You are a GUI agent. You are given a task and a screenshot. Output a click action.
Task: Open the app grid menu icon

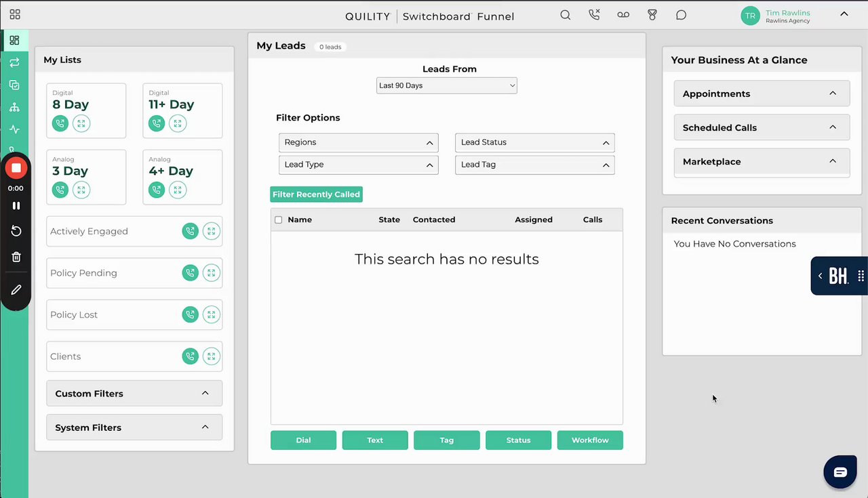[x=15, y=14]
